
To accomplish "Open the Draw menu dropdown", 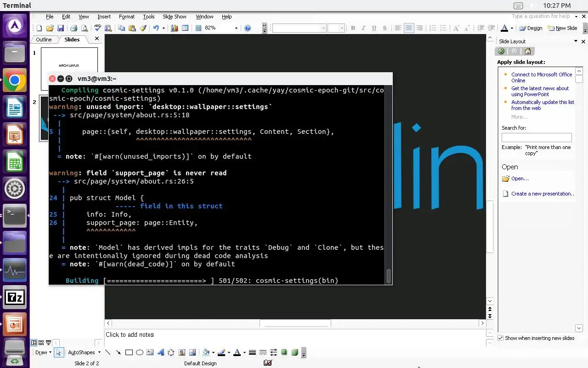I will tap(44, 352).
